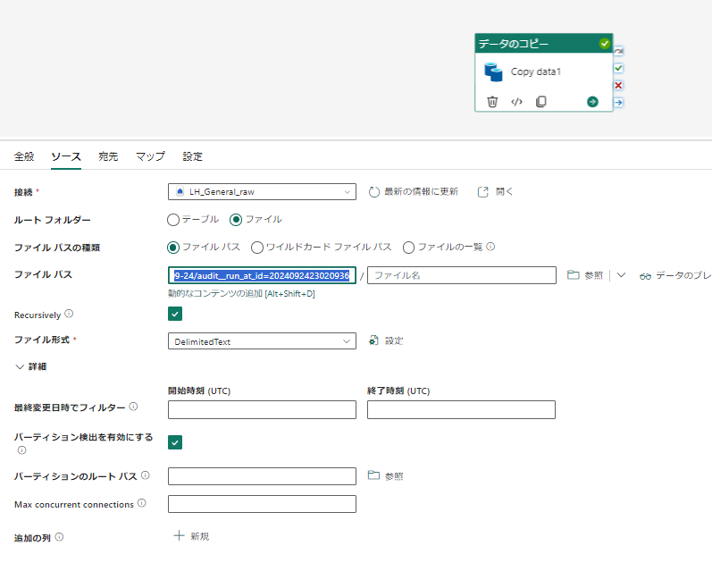Select ワイルドカード ファイル パス radio
The width and height of the screenshot is (712, 588).
pyautogui.click(x=257, y=248)
